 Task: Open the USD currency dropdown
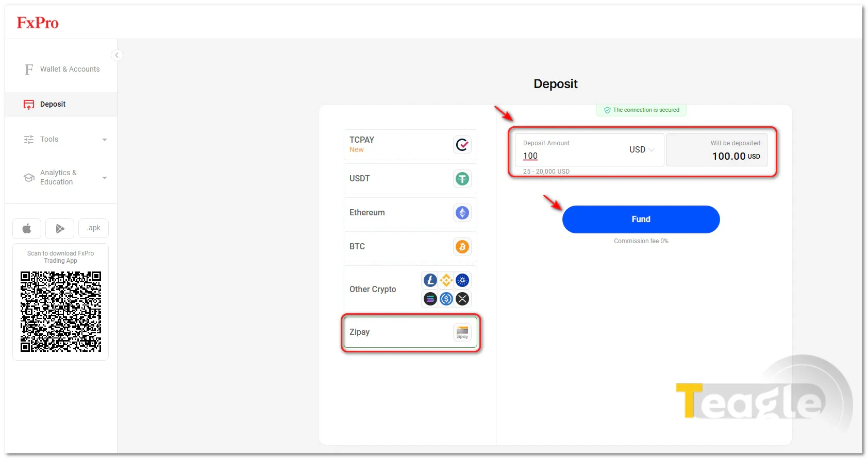point(642,150)
